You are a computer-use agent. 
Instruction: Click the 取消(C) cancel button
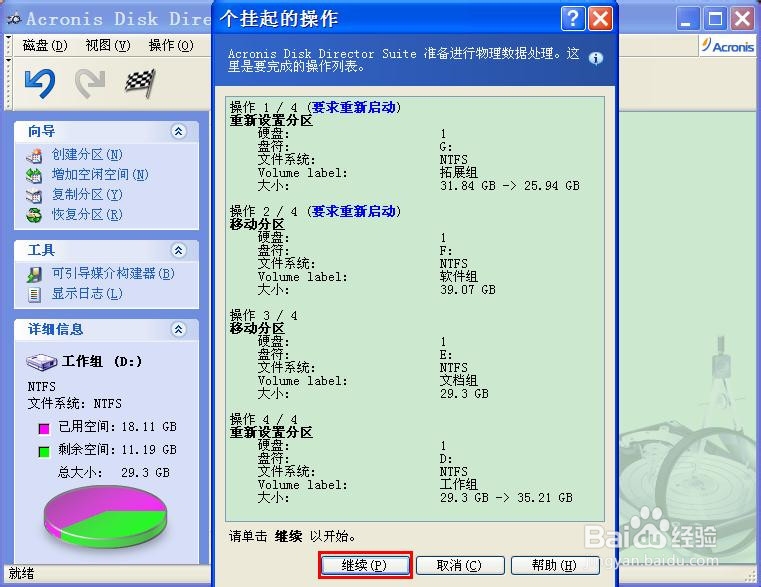[460, 565]
